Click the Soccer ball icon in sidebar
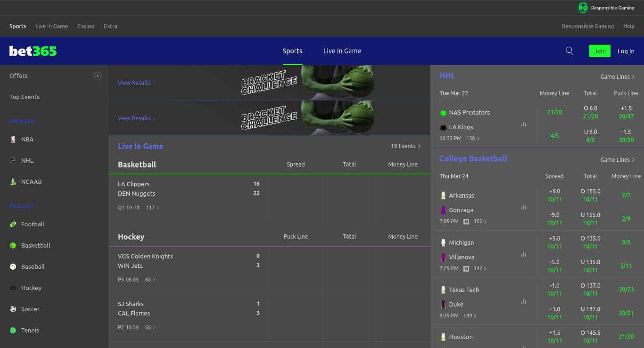 point(13,309)
